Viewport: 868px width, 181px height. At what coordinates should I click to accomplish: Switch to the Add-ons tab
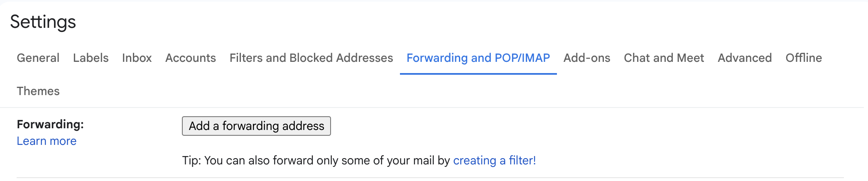586,58
